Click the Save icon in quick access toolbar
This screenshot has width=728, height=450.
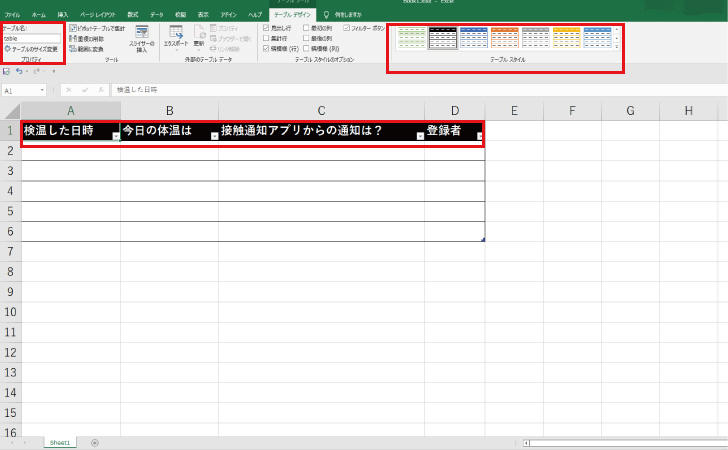6,71
